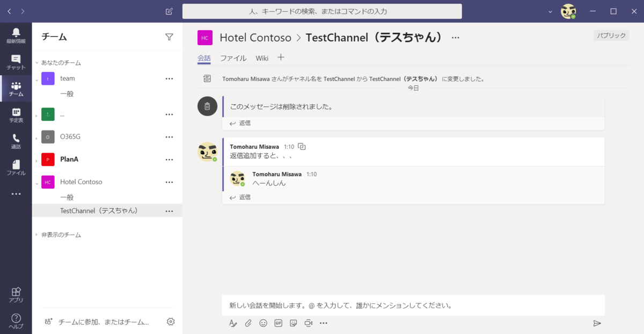Start a Meet Now video call from compose toolbar

click(x=308, y=323)
